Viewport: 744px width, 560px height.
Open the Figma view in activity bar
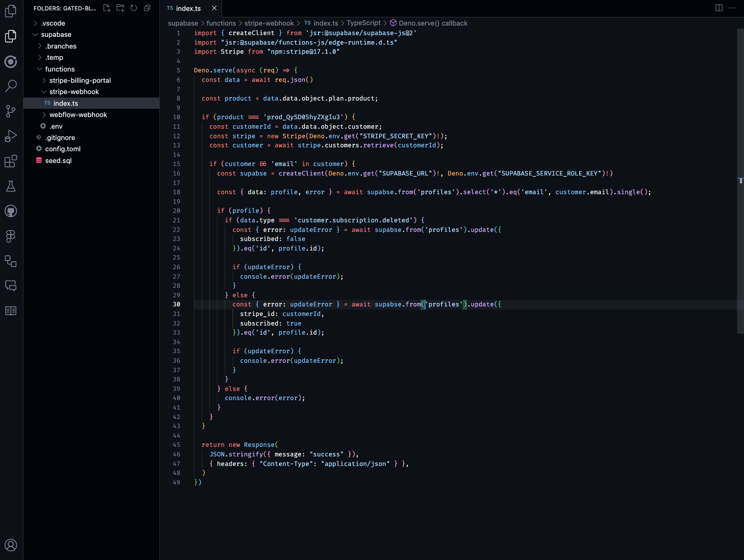click(x=11, y=236)
